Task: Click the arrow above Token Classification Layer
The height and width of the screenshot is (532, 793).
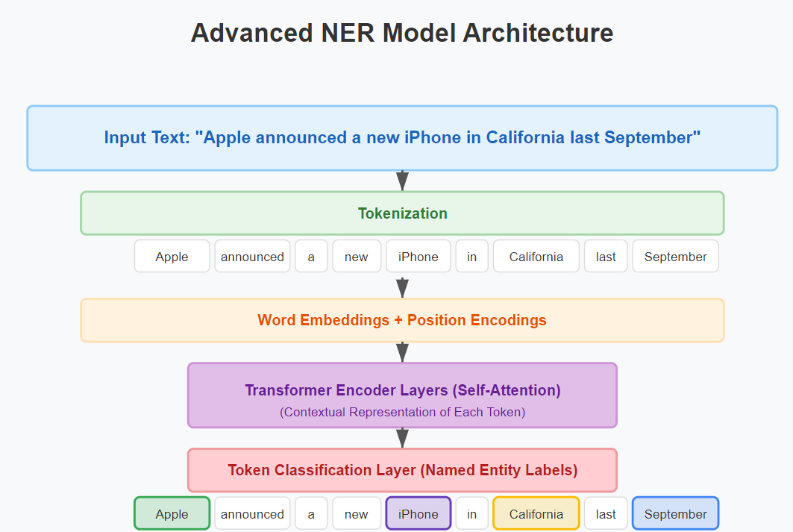Action: (402, 438)
